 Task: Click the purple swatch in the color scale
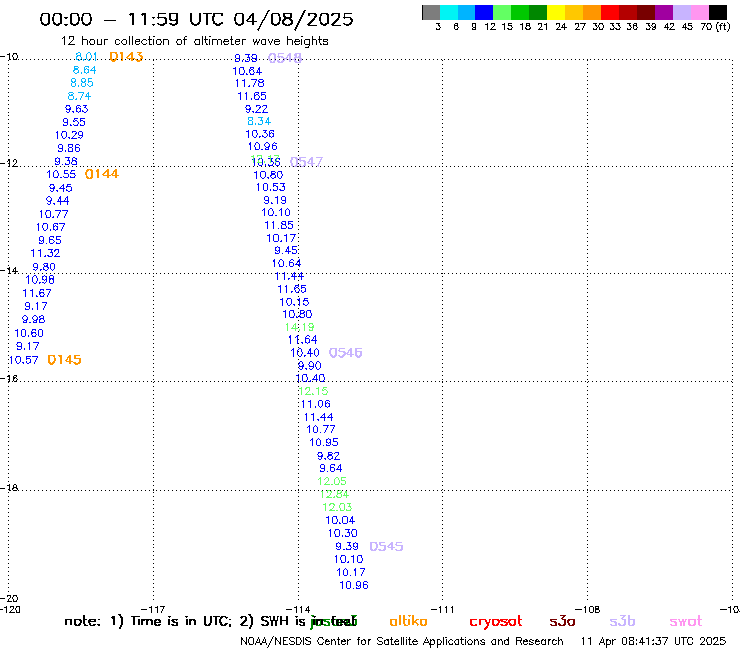[x=664, y=12]
